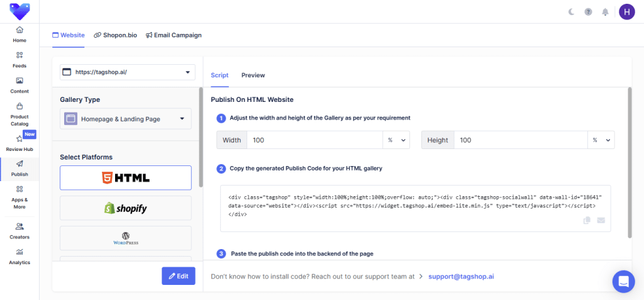644x300 pixels.
Task: Change the Width unit dropdown
Action: [x=396, y=140]
